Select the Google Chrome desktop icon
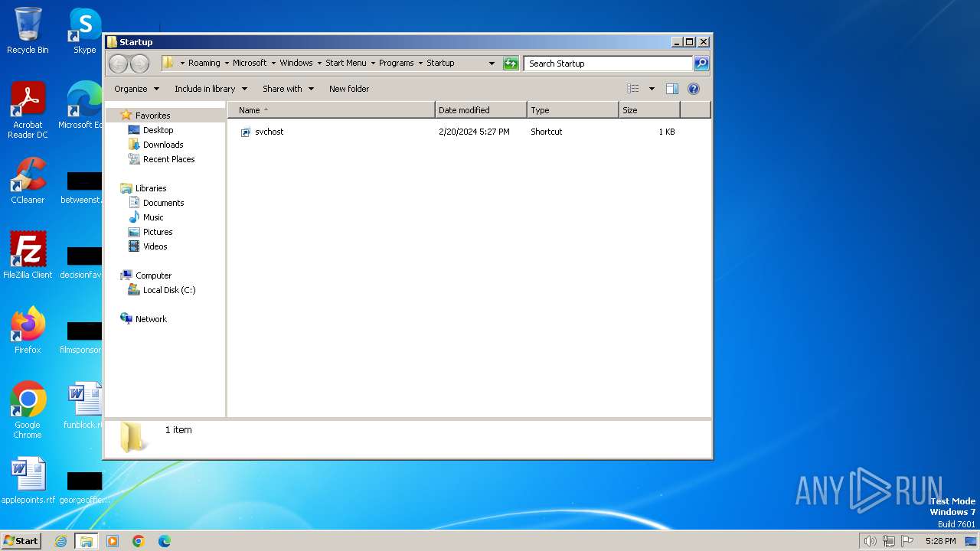 click(x=28, y=410)
